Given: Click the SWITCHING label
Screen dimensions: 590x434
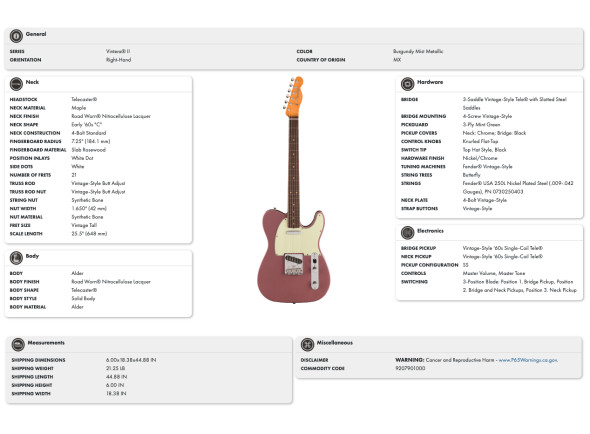Looking at the screenshot, I should tap(414, 282).
